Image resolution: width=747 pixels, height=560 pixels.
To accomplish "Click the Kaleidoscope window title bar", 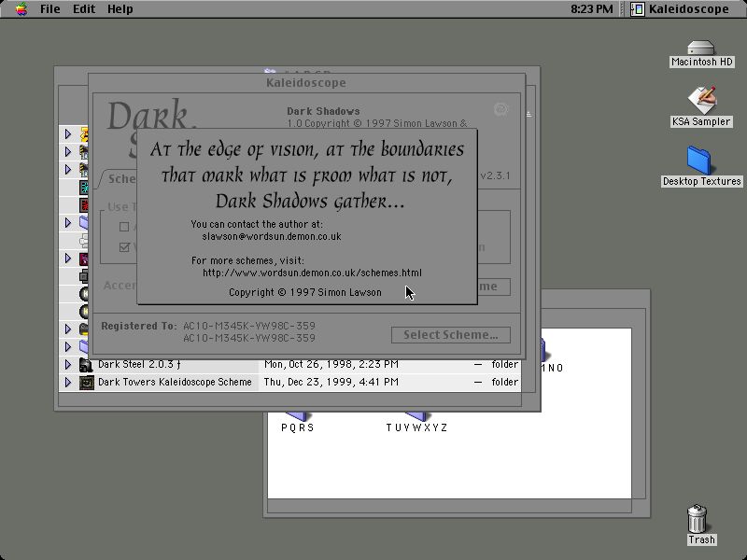I will point(306,83).
